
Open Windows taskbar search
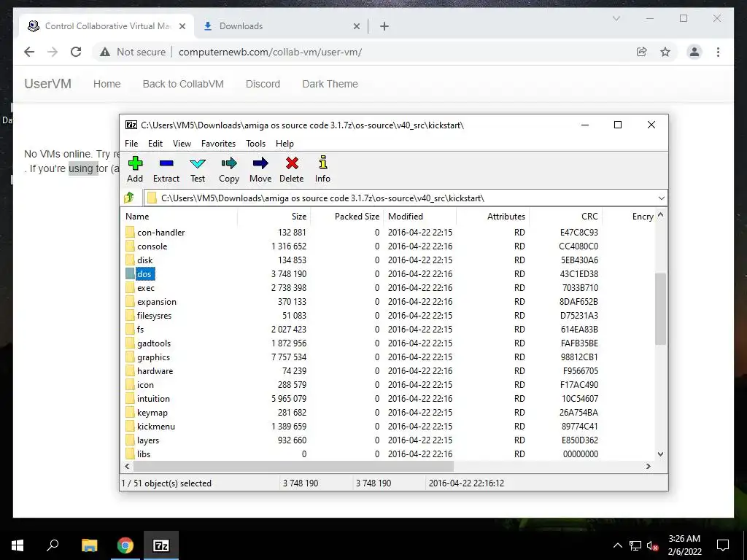click(53, 545)
